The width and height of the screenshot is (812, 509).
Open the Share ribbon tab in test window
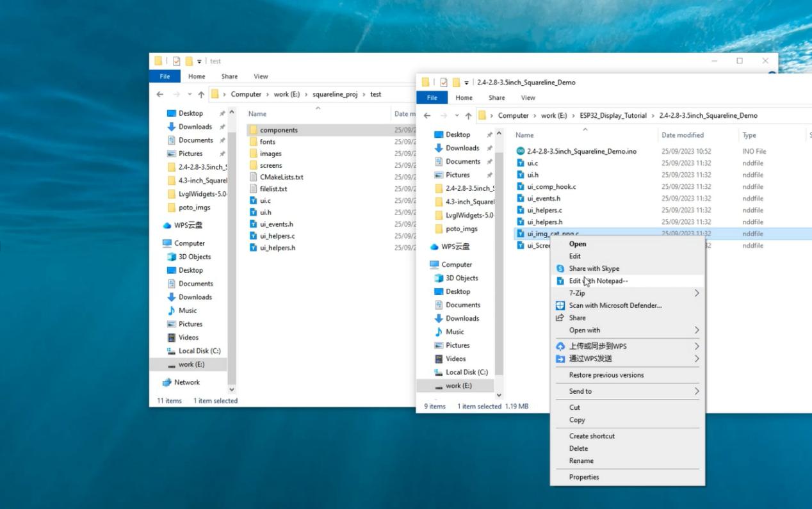[x=229, y=76]
